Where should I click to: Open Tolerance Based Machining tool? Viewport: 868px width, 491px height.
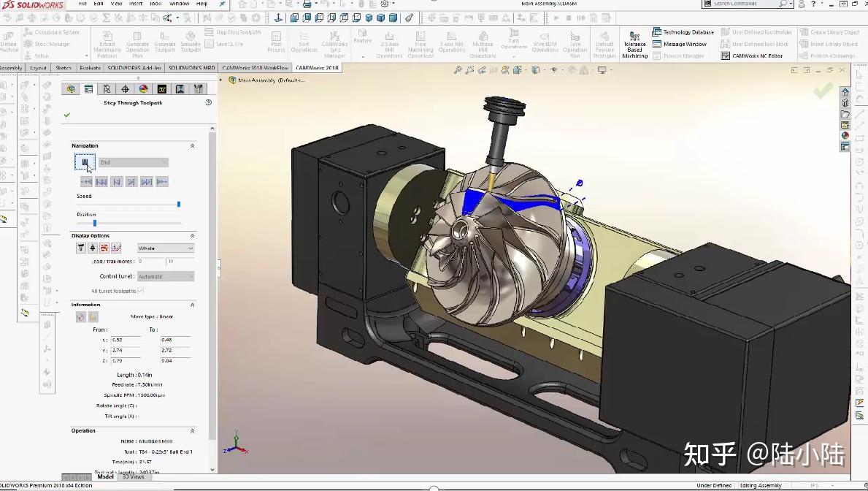point(635,45)
